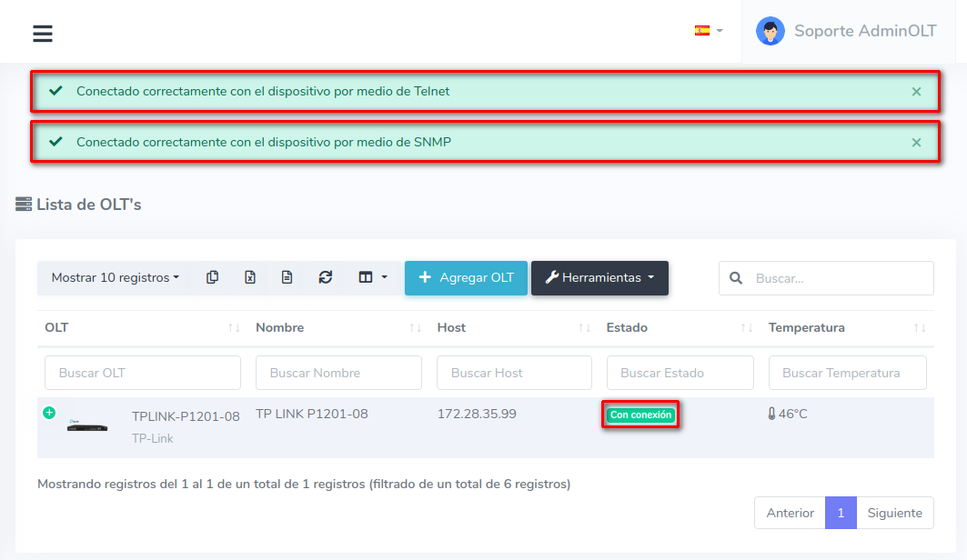Click the copy table icon
The width and height of the screenshot is (967, 560).
212,277
